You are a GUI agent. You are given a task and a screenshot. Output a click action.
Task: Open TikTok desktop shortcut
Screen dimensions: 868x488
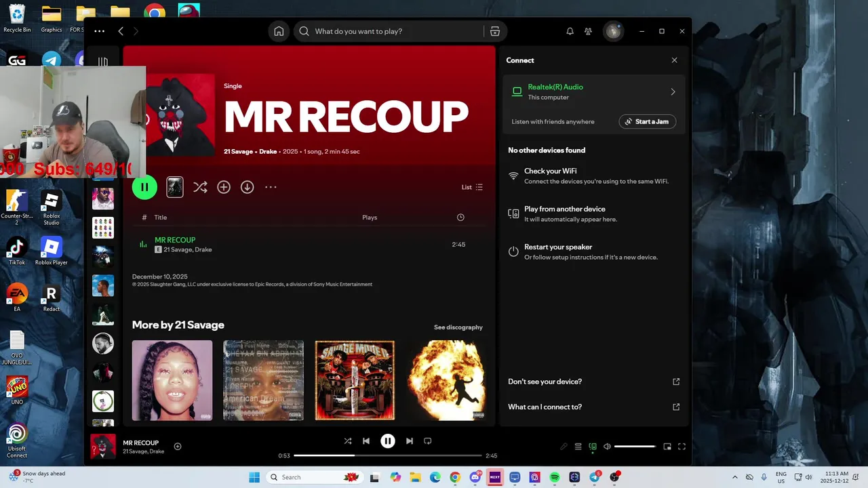17,251
